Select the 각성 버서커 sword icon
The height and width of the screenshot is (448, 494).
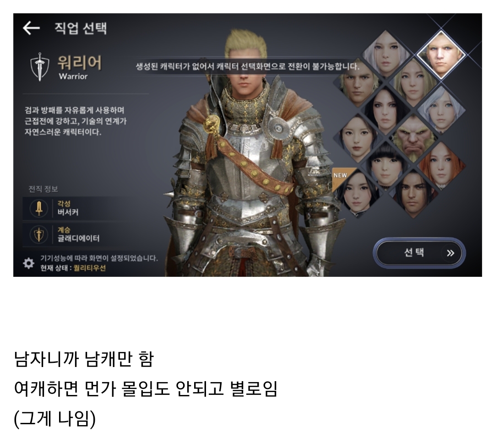tap(39, 208)
